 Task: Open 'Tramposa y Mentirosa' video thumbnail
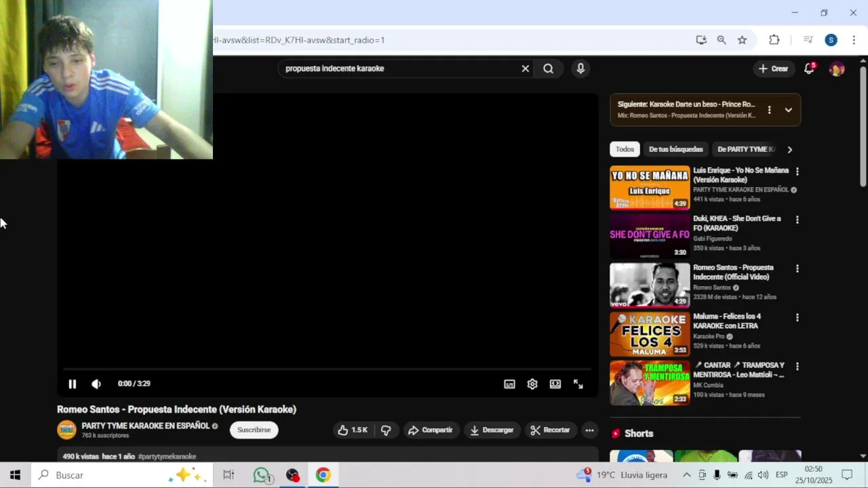click(x=650, y=383)
